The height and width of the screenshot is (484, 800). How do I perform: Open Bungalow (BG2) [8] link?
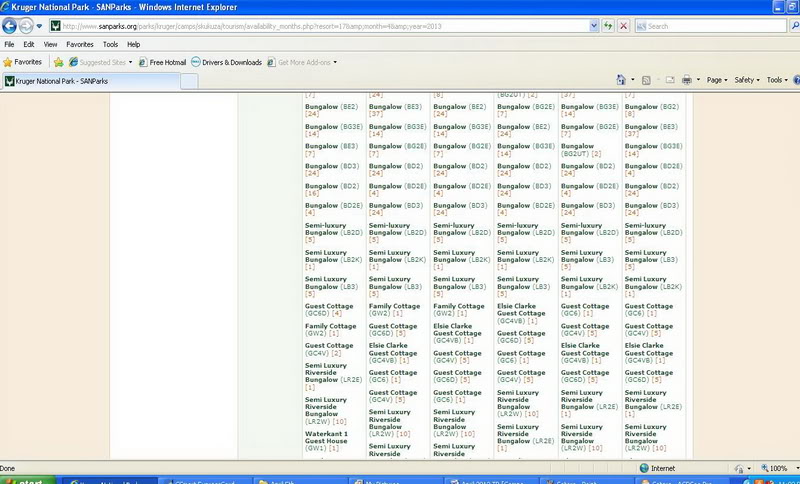click(x=652, y=110)
